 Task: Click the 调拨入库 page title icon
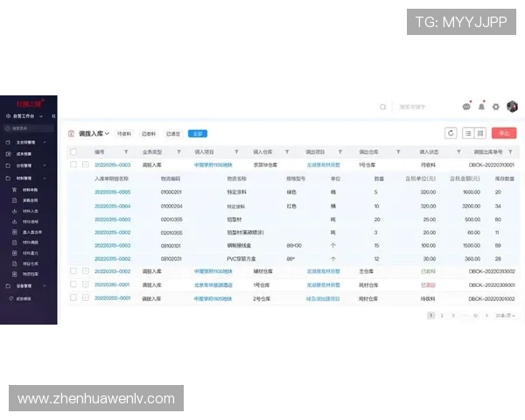click(x=71, y=134)
